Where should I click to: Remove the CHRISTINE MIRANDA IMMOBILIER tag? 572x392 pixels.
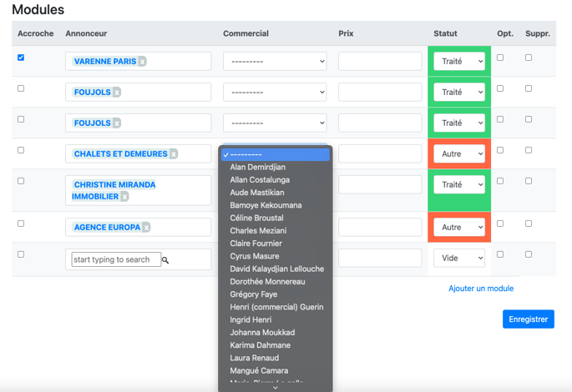[x=124, y=197]
